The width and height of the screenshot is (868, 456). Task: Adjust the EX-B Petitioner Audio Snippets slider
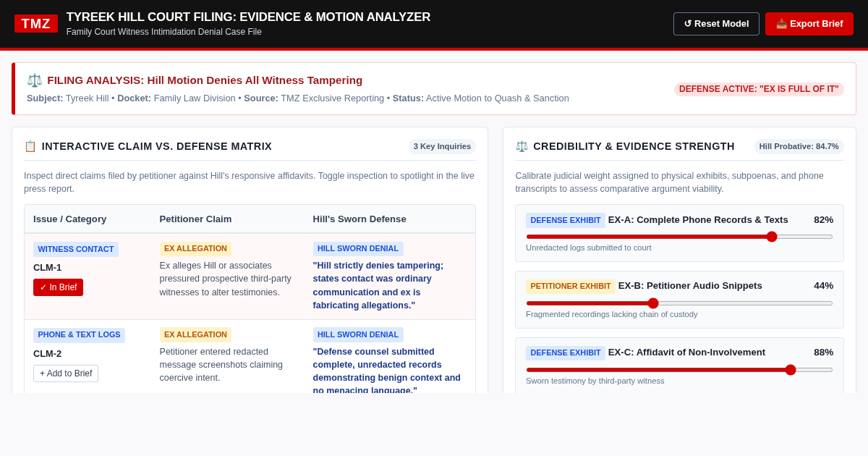click(679, 303)
